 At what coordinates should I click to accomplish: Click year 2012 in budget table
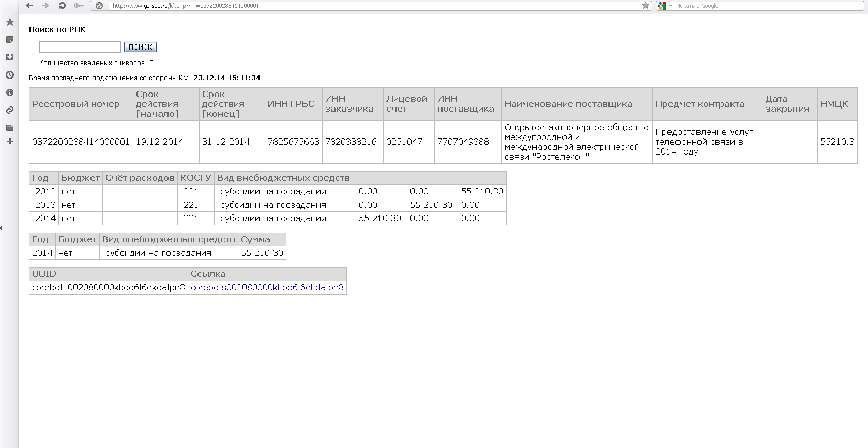tap(45, 191)
